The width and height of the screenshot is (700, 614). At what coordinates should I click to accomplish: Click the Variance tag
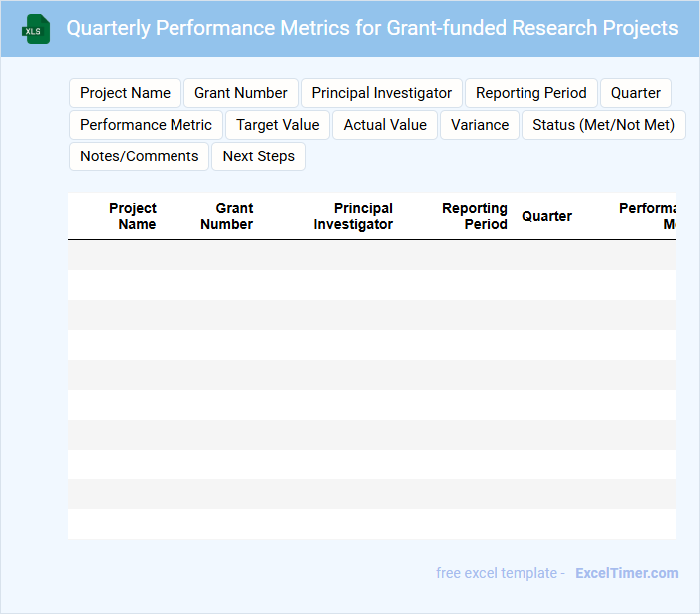click(x=480, y=125)
